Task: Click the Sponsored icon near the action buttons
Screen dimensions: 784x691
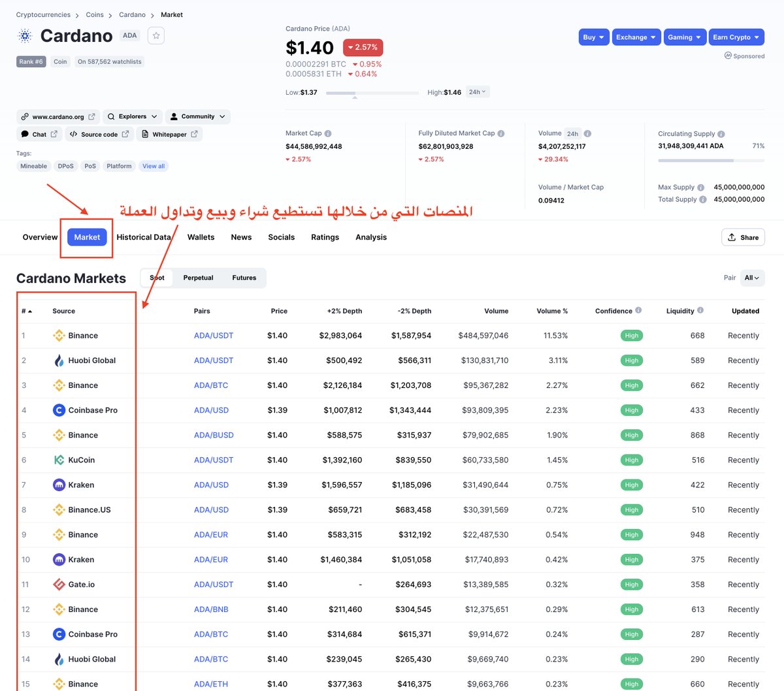Action: pos(728,56)
